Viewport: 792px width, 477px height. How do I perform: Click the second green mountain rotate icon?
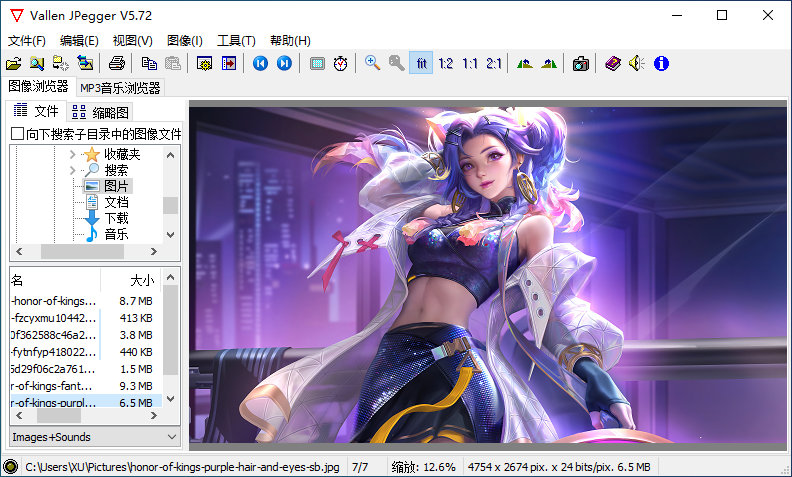click(x=549, y=64)
